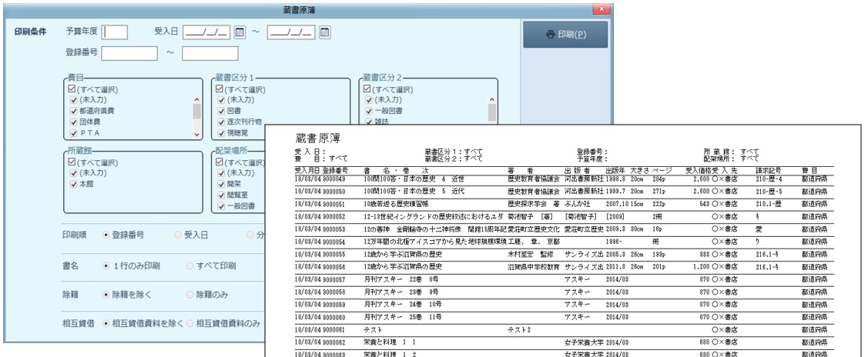Click the 印刷(P) print button
868x357 pixels.
click(565, 35)
